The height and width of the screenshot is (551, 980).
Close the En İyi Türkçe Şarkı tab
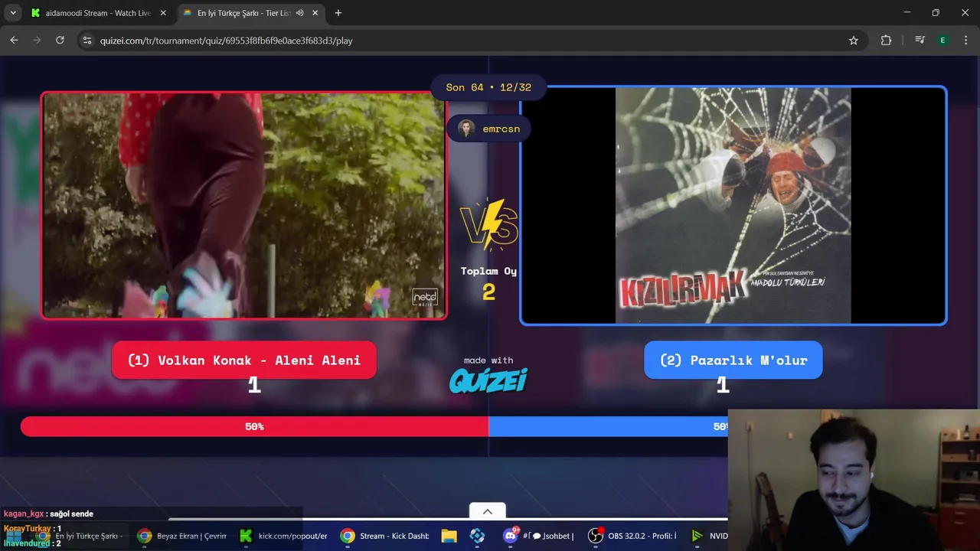315,13
